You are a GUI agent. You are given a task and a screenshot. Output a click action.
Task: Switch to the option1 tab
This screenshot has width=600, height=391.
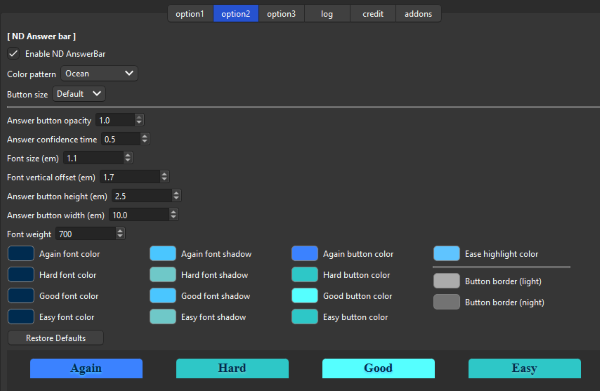(x=190, y=14)
